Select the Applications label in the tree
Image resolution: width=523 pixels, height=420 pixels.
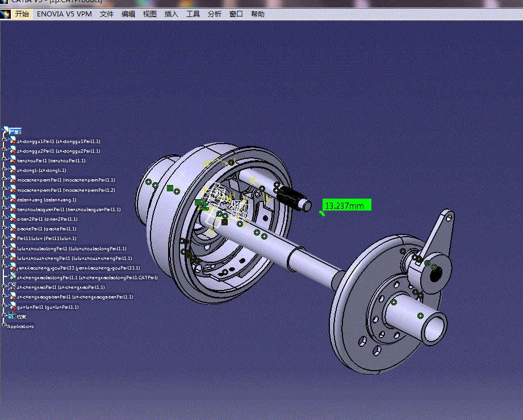[x=20, y=326]
